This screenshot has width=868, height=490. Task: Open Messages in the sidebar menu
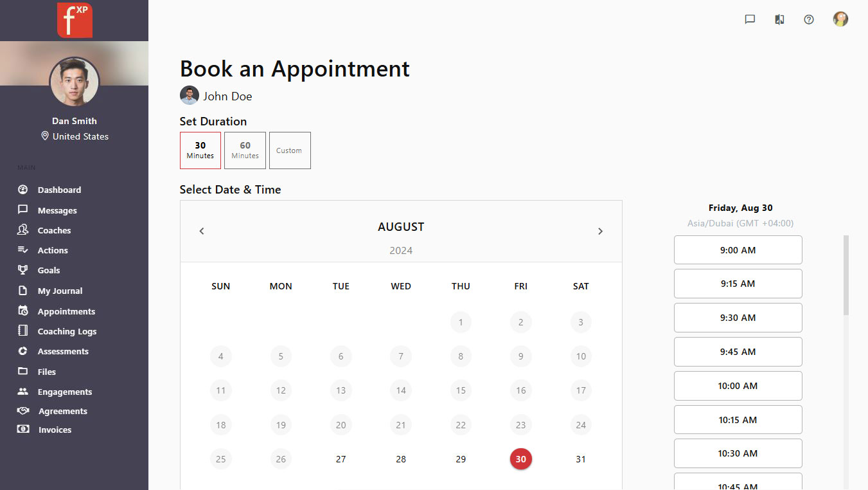[57, 210]
